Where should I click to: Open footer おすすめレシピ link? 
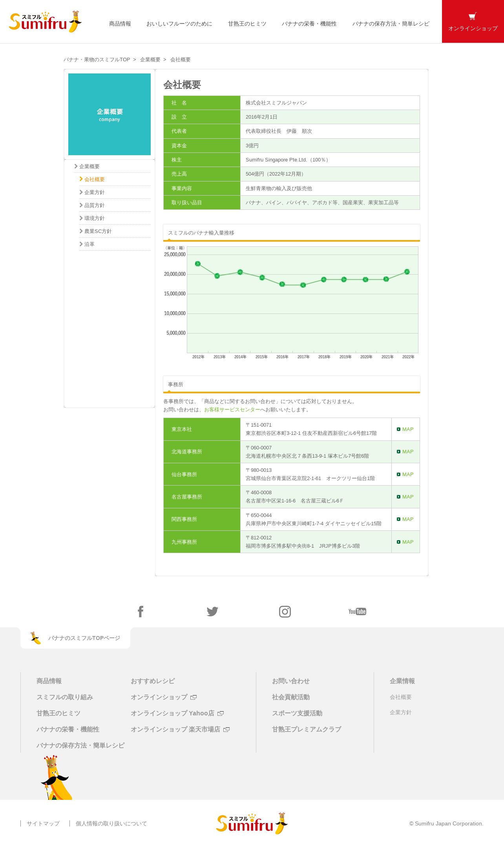point(153,681)
